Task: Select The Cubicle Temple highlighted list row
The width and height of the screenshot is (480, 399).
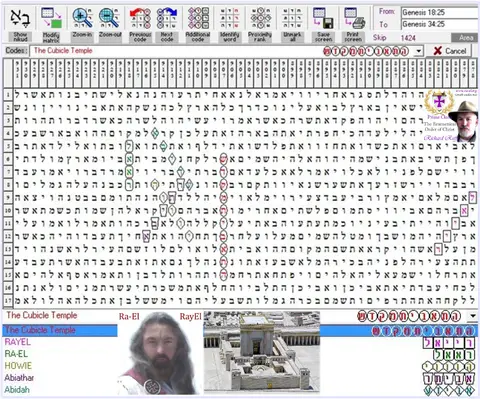Action: pos(60,330)
